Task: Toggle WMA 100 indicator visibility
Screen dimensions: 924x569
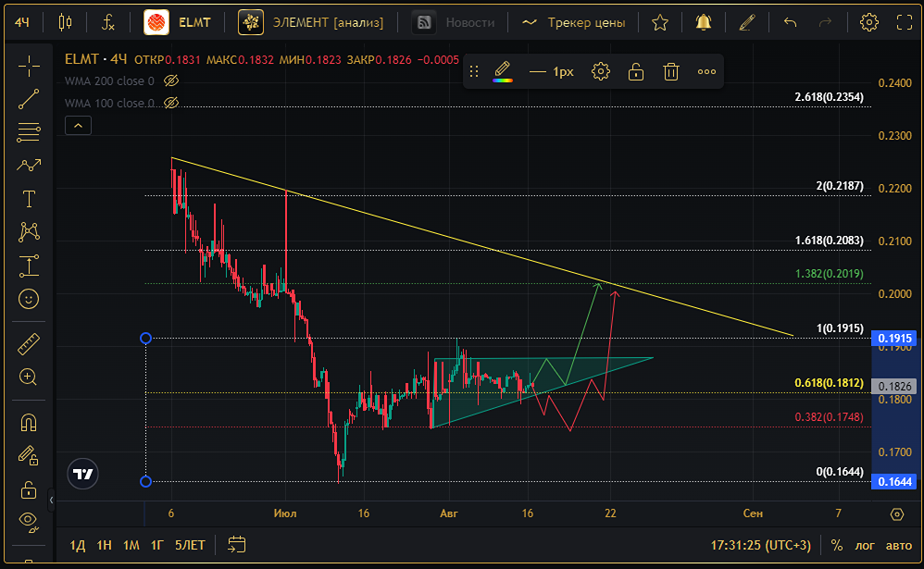Action: pos(170,104)
